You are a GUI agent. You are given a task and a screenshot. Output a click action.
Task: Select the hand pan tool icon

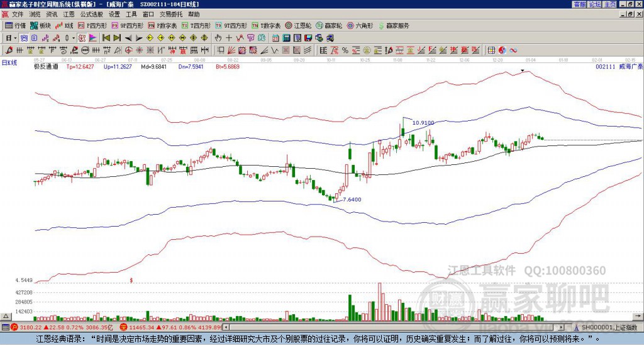tap(219, 38)
